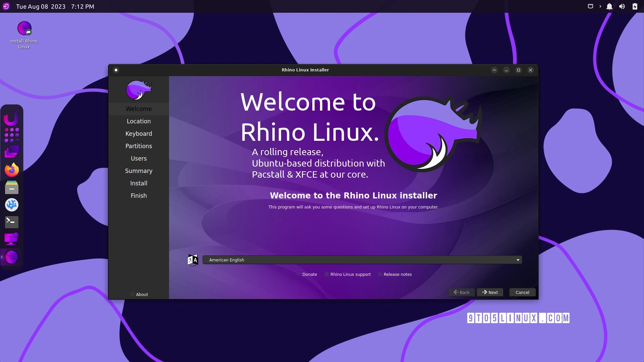Viewport: 644px width, 362px height.
Task: Click the volume icon in the system tray
Action: click(x=622, y=6)
